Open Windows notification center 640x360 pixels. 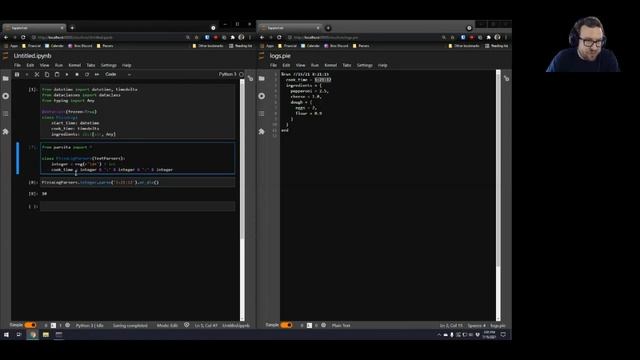pyautogui.click(x=503, y=335)
